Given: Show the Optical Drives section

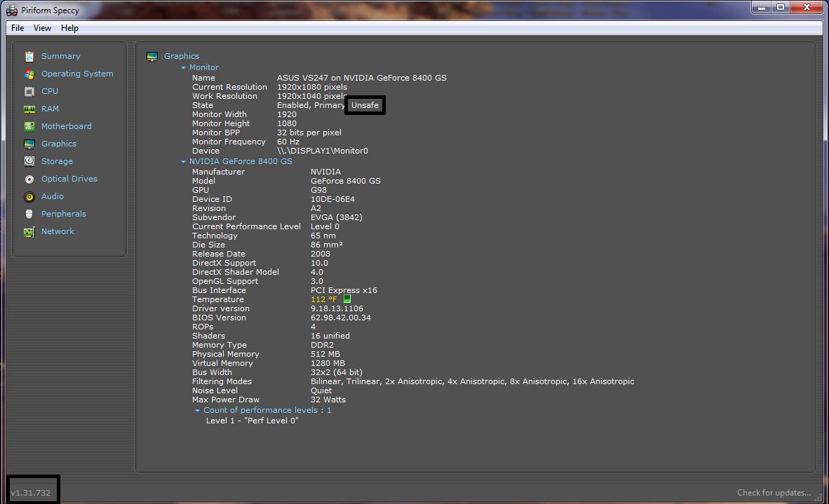Looking at the screenshot, I should [69, 179].
